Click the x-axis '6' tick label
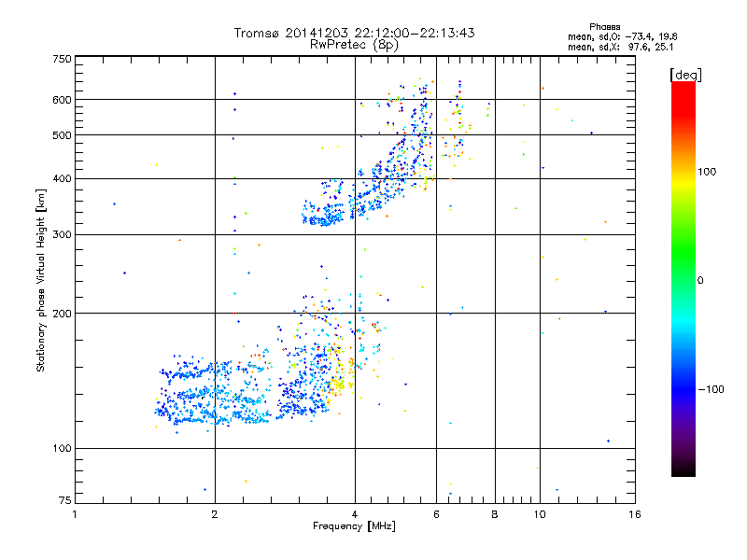The height and width of the screenshot is (560, 747). 436,514
